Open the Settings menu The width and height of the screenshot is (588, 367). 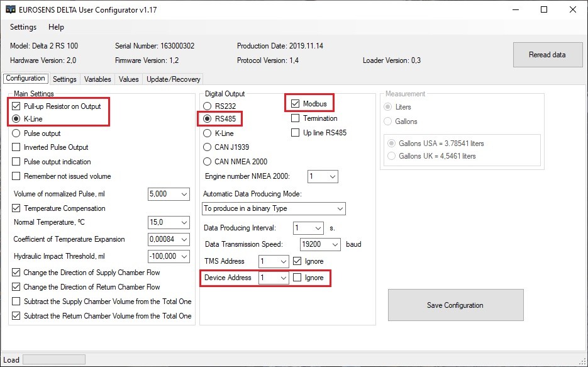[23, 27]
